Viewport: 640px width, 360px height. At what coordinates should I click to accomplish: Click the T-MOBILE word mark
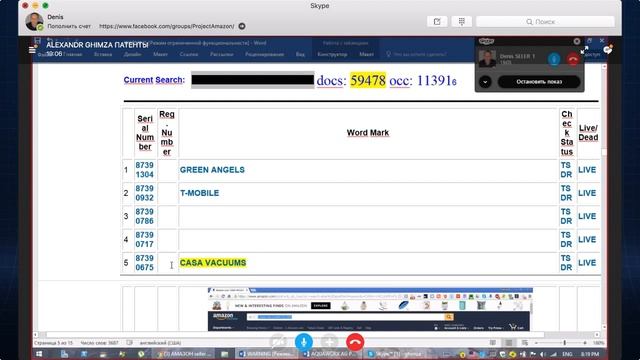point(200,193)
